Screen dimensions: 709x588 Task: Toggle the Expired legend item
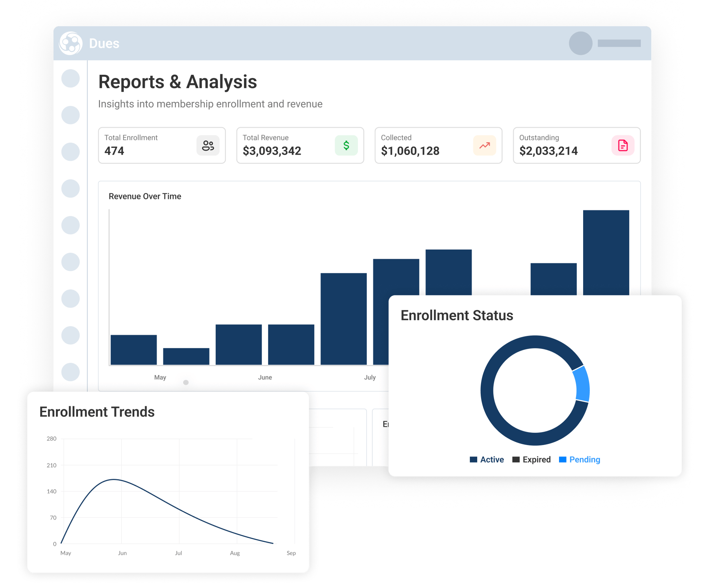coord(531,460)
